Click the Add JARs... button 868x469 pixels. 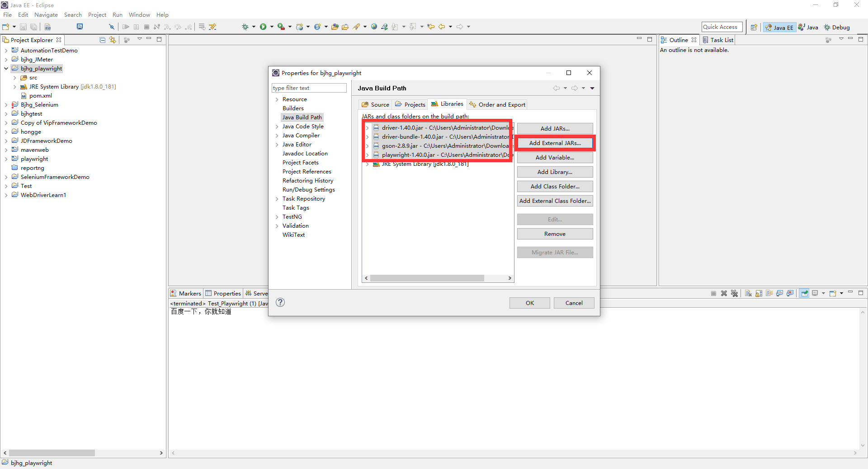555,128
